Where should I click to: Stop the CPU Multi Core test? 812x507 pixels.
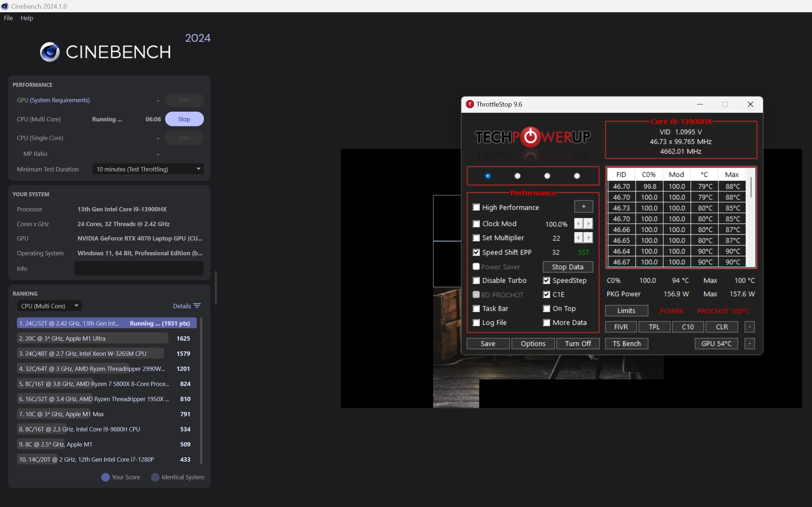click(184, 119)
